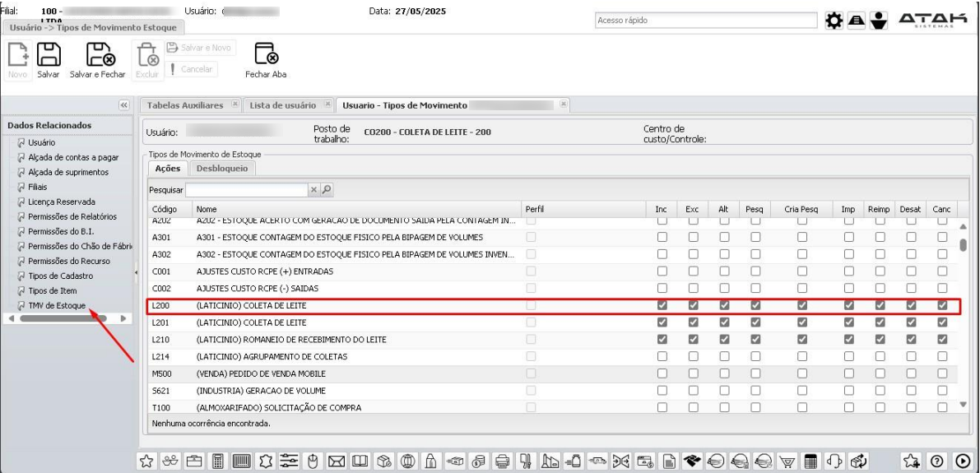This screenshot has height=473, width=980.
Task: Check Cria Pesq checkbox for A301 row
Action: (x=802, y=237)
